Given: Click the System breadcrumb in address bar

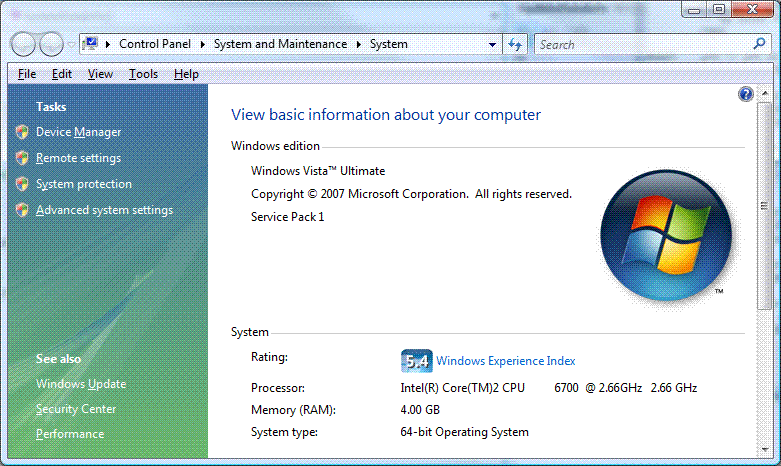Looking at the screenshot, I should click(x=389, y=44).
